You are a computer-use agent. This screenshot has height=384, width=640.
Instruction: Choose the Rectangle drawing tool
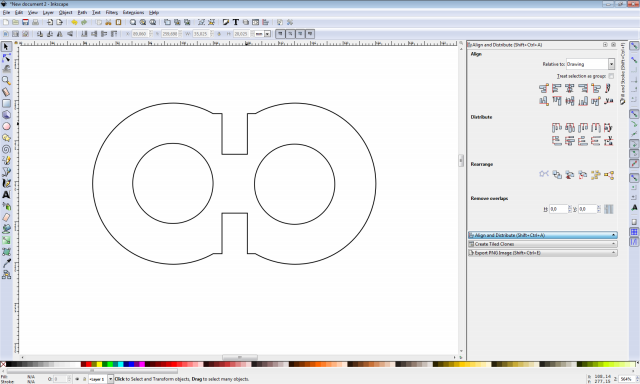[6, 103]
